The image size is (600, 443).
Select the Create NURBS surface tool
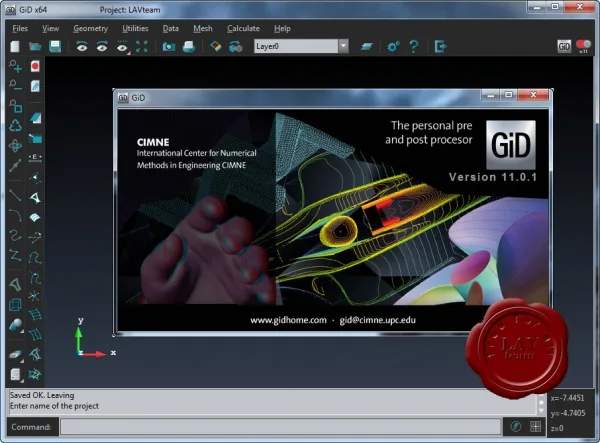click(x=15, y=285)
